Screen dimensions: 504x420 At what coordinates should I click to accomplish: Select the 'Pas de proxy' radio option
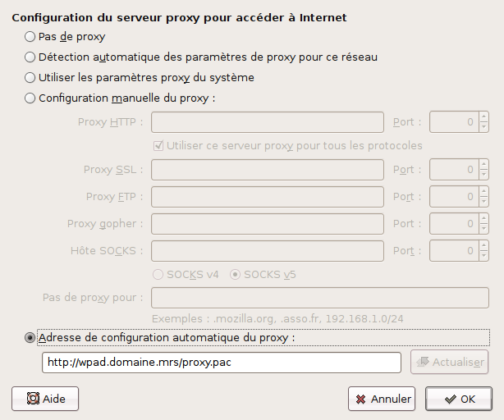(x=30, y=36)
